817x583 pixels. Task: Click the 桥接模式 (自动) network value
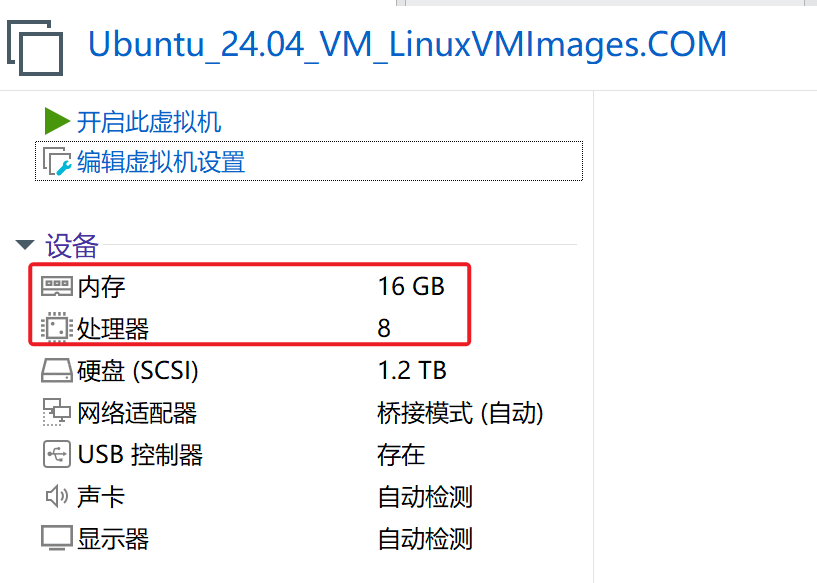coord(460,412)
